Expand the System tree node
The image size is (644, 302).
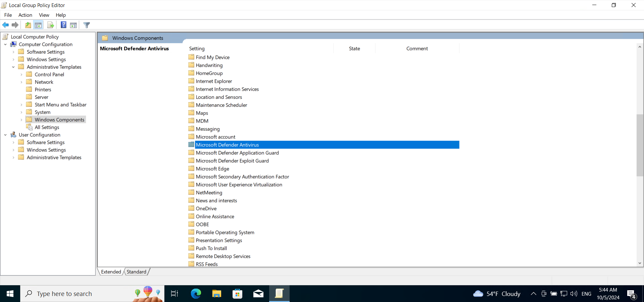pos(21,112)
